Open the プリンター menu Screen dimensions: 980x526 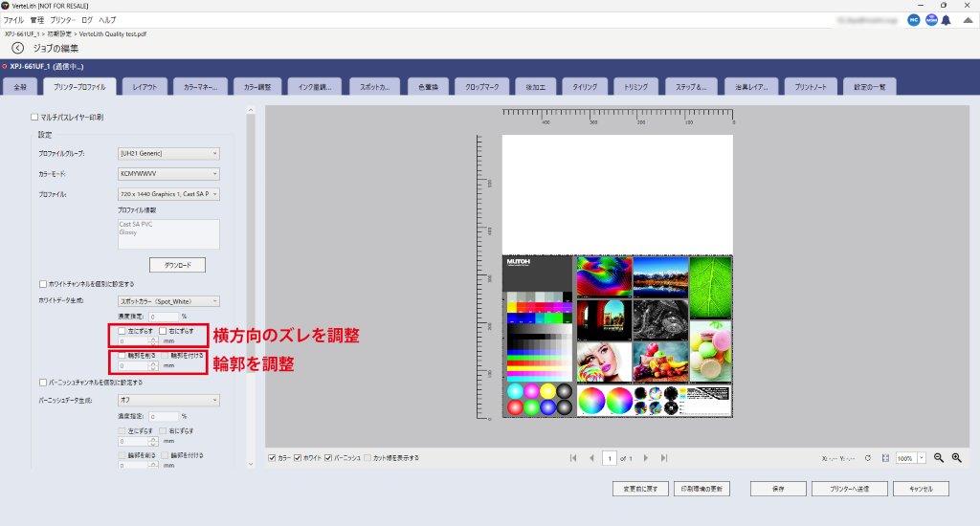[x=63, y=19]
